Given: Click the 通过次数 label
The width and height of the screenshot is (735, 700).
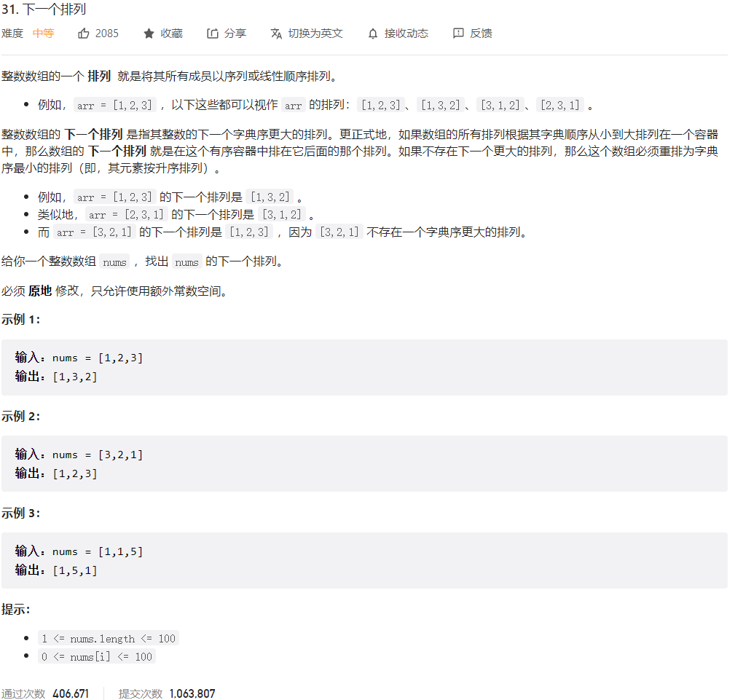Looking at the screenshot, I should (23, 693).
